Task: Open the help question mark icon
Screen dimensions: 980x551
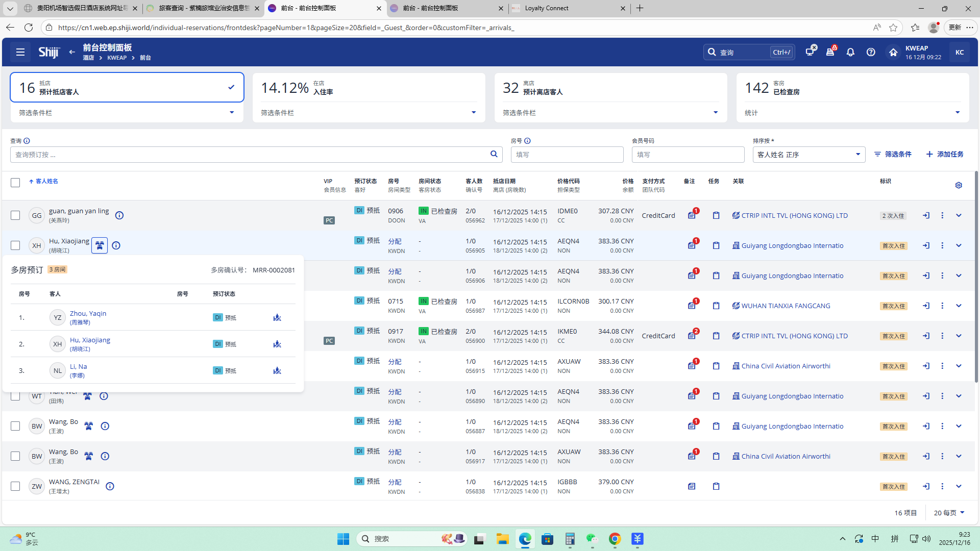Action: (871, 52)
